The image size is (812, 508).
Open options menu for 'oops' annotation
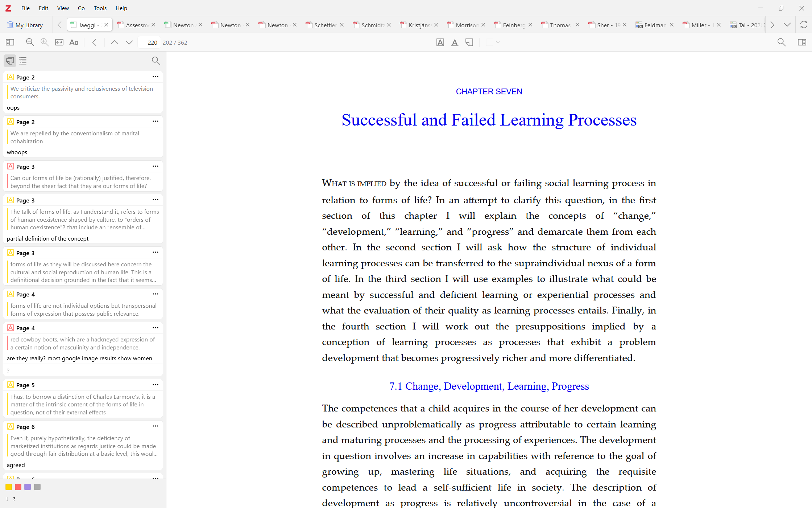[156, 77]
